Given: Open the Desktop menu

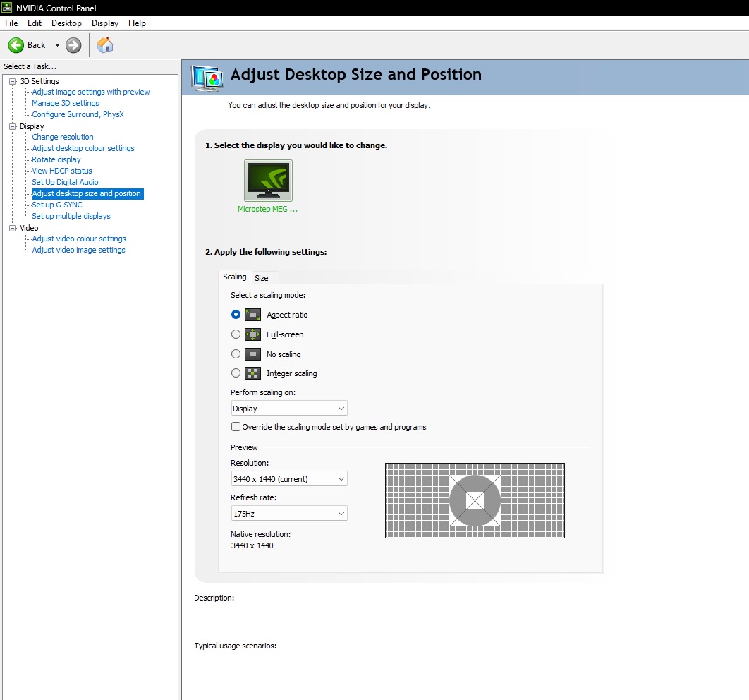Looking at the screenshot, I should (66, 23).
